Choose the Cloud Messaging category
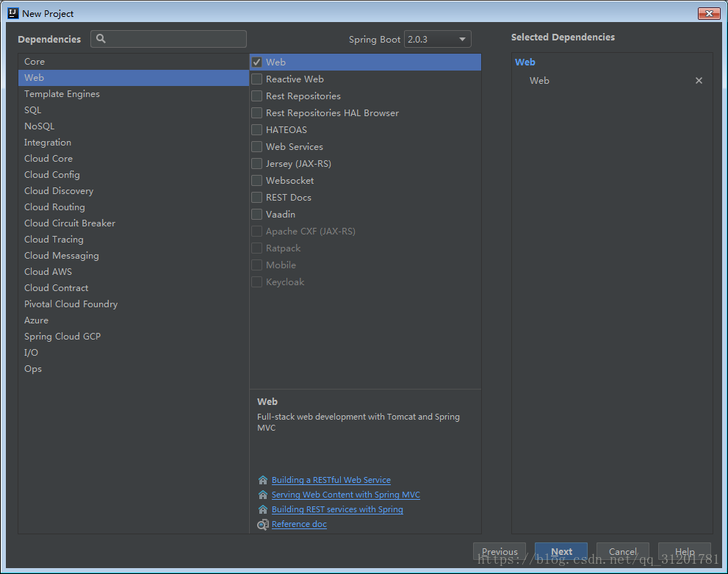Image resolution: width=728 pixels, height=574 pixels. click(x=133, y=256)
